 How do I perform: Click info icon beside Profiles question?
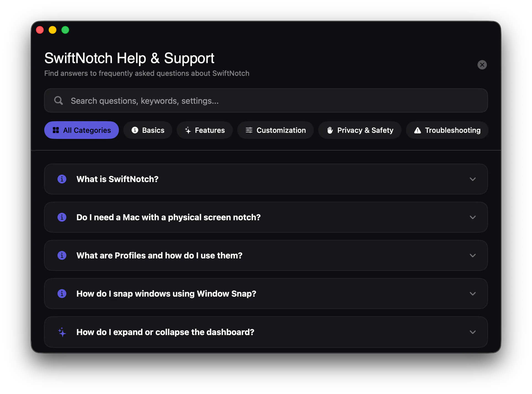(x=62, y=255)
